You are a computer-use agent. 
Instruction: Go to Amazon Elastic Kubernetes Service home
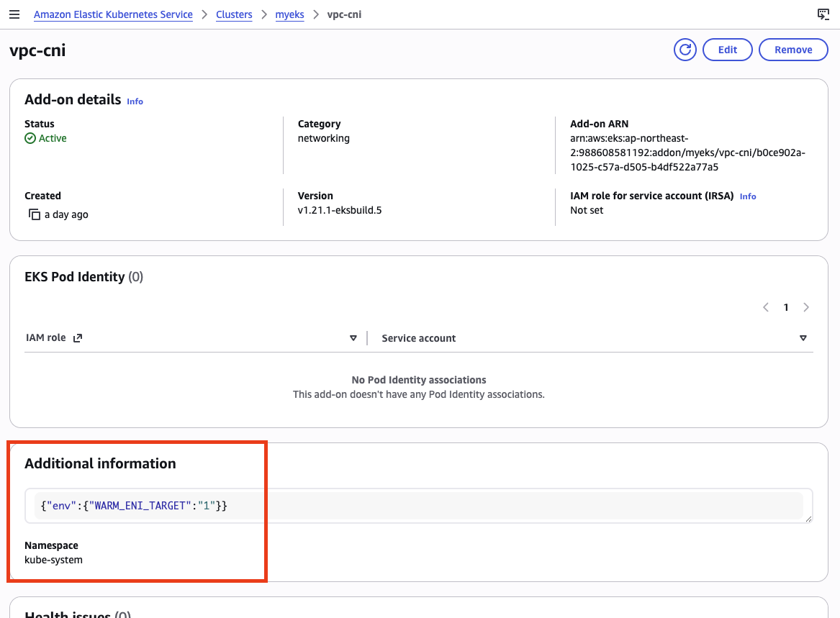tap(113, 14)
